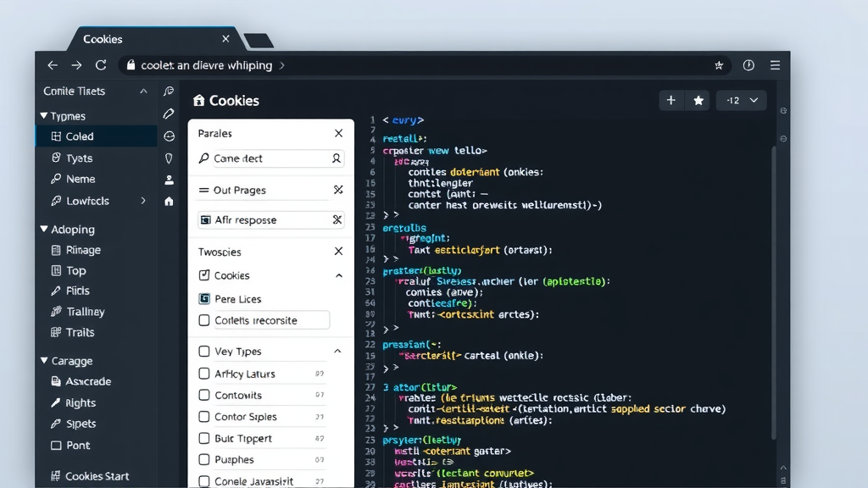Open the -12 dropdown in the top toolbar
This screenshot has width=868, height=488.
(x=741, y=100)
